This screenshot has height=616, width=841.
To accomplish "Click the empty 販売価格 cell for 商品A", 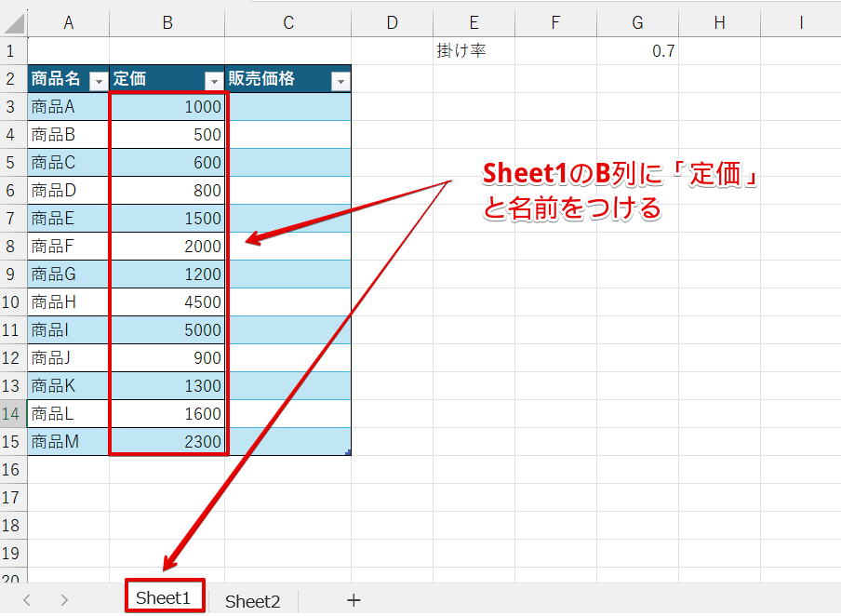I will pos(288,107).
